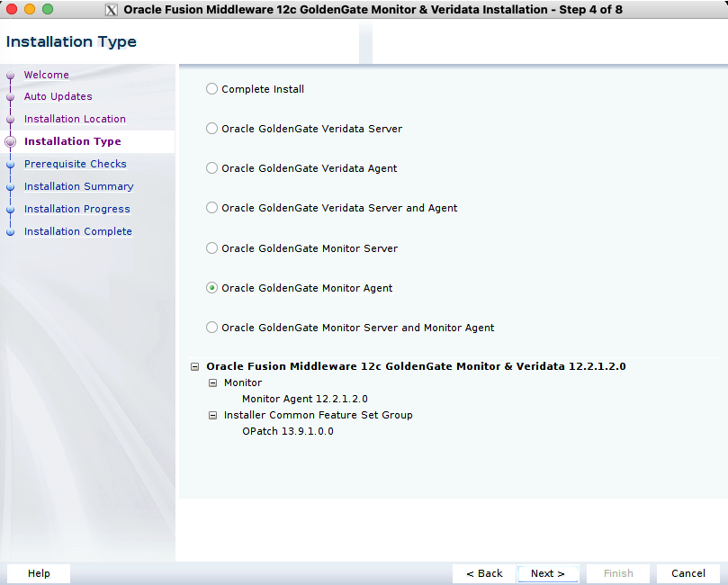Click the Help button
This screenshot has height=585, width=728.
click(39, 573)
